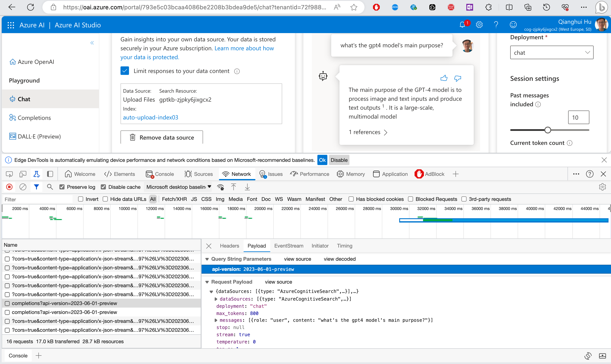Open the notifications bell
This screenshot has width=611, height=364.
[x=462, y=25]
